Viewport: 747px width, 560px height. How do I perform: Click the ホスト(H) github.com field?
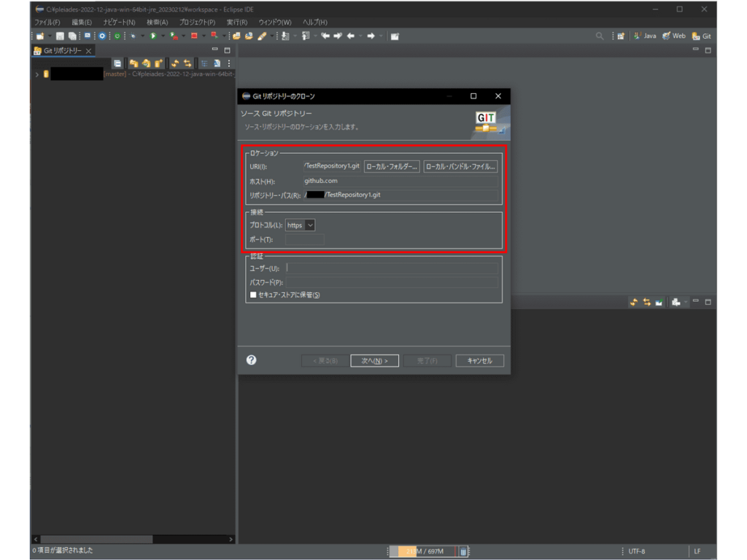[400, 181]
